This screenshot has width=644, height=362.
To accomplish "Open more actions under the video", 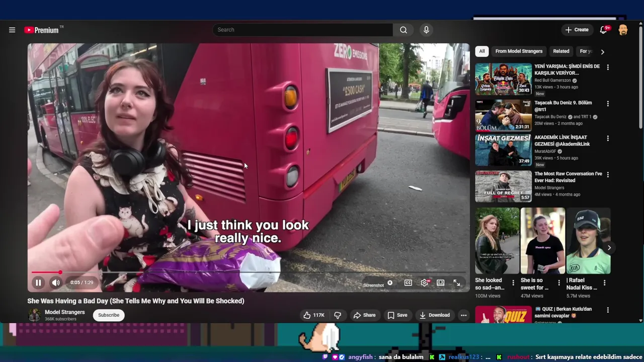I will 463,315.
